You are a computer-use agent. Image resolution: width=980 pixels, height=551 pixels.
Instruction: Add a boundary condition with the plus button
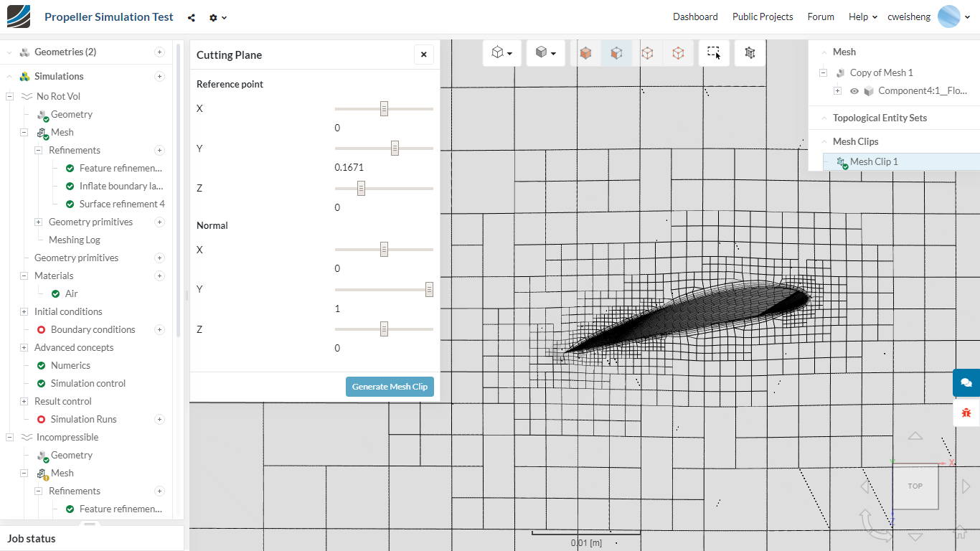point(159,330)
